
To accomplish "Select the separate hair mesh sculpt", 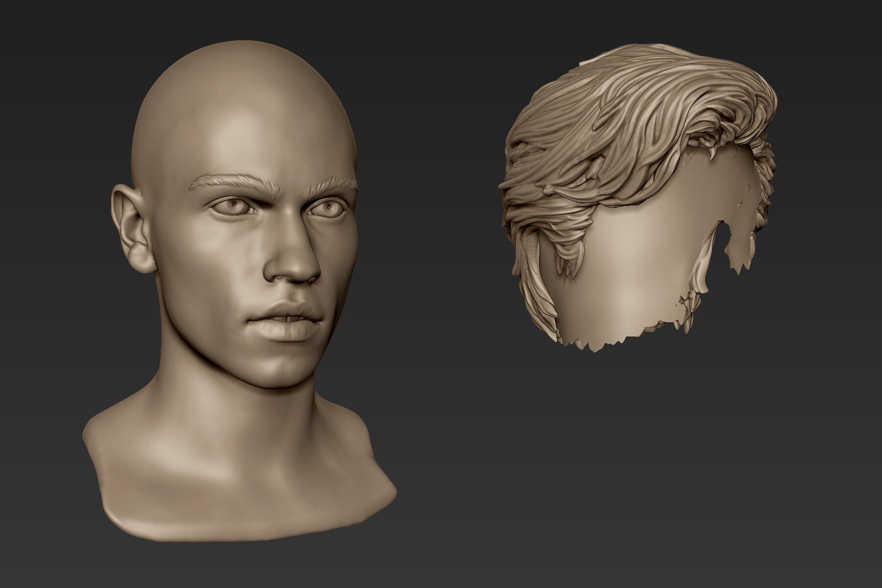I will click(x=637, y=198).
